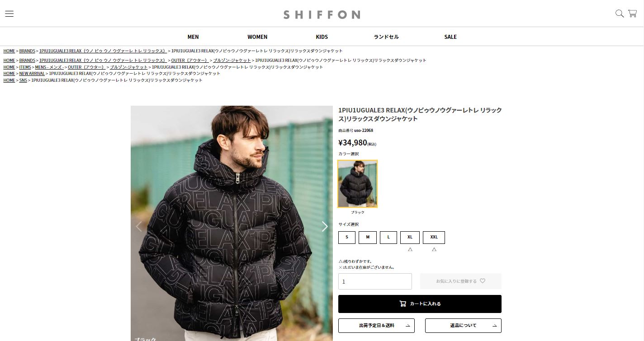Select size XXL
644x341 pixels.
coord(434,237)
